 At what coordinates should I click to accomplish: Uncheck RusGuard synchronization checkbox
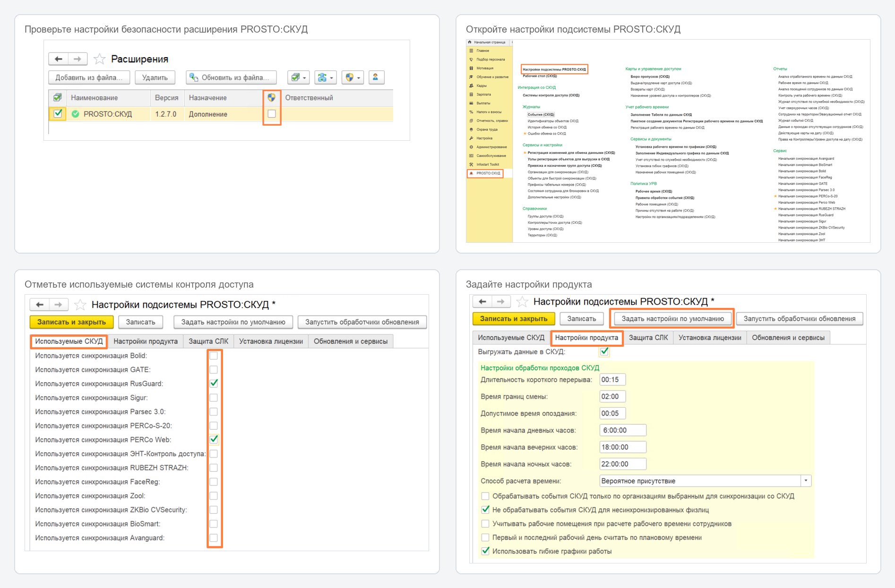pyautogui.click(x=214, y=383)
